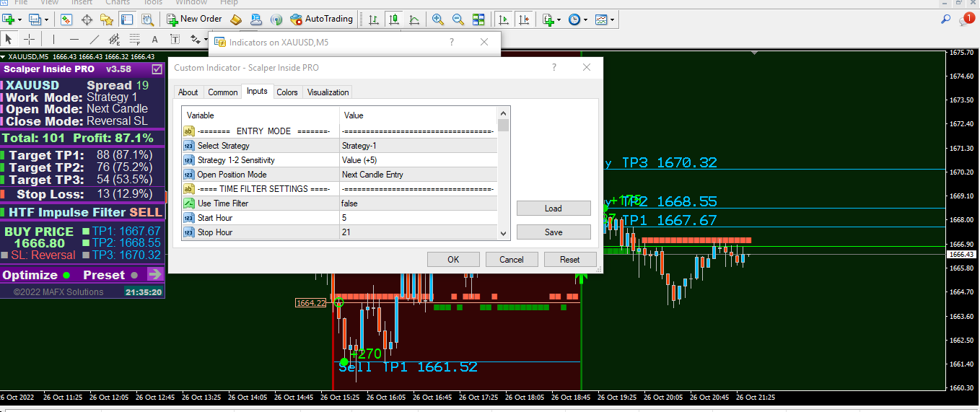Expand the Indicators dropdown arrow
Viewport: 980px width, 412px height.
(559, 19)
